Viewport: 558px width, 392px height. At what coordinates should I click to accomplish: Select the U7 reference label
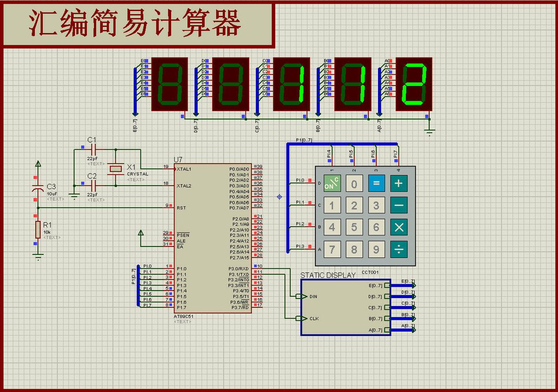(178, 159)
